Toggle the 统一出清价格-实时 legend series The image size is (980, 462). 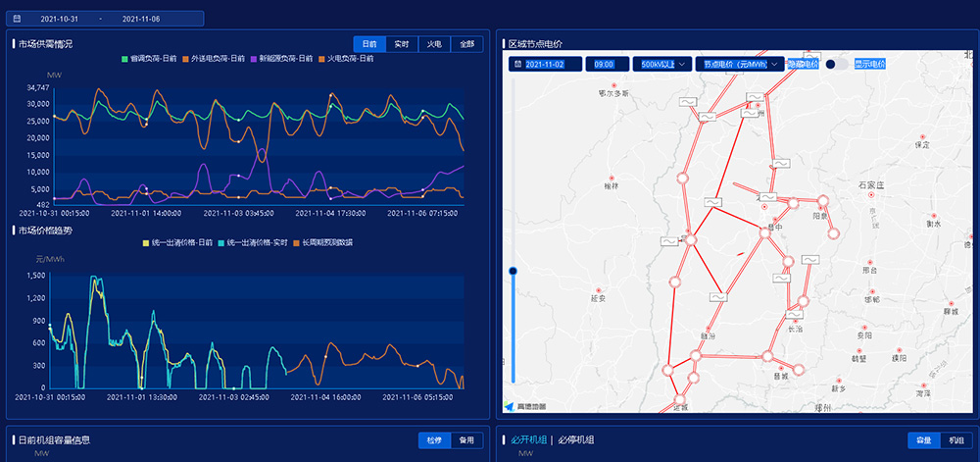tap(253, 242)
